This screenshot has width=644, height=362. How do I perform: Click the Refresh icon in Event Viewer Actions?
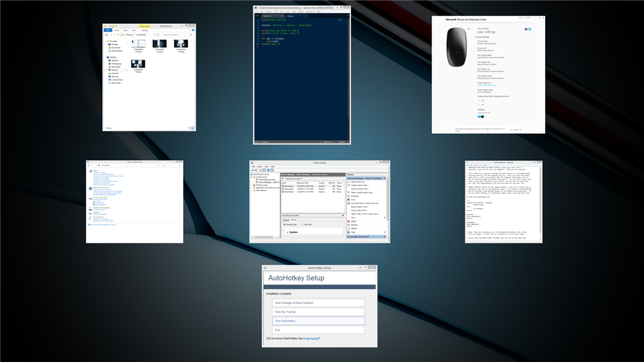[348, 228]
